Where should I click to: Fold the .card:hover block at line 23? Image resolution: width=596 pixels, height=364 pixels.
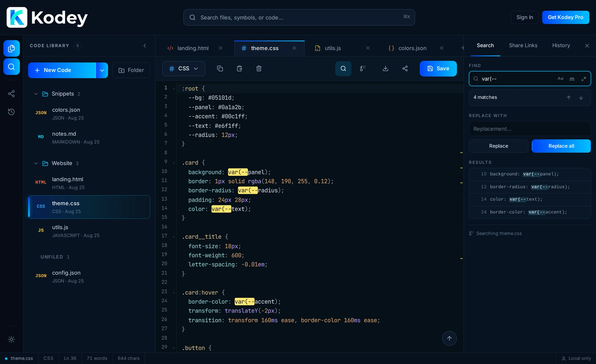pyautogui.click(x=174, y=293)
